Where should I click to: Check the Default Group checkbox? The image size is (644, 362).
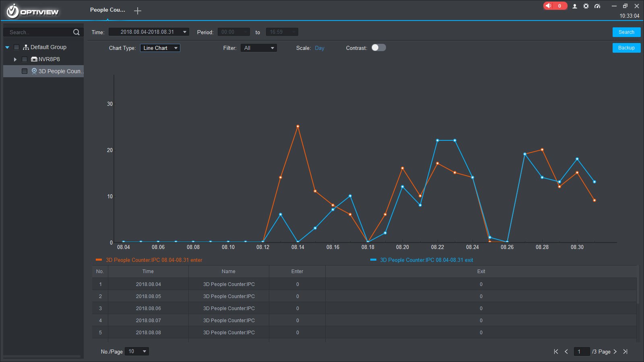[17, 47]
